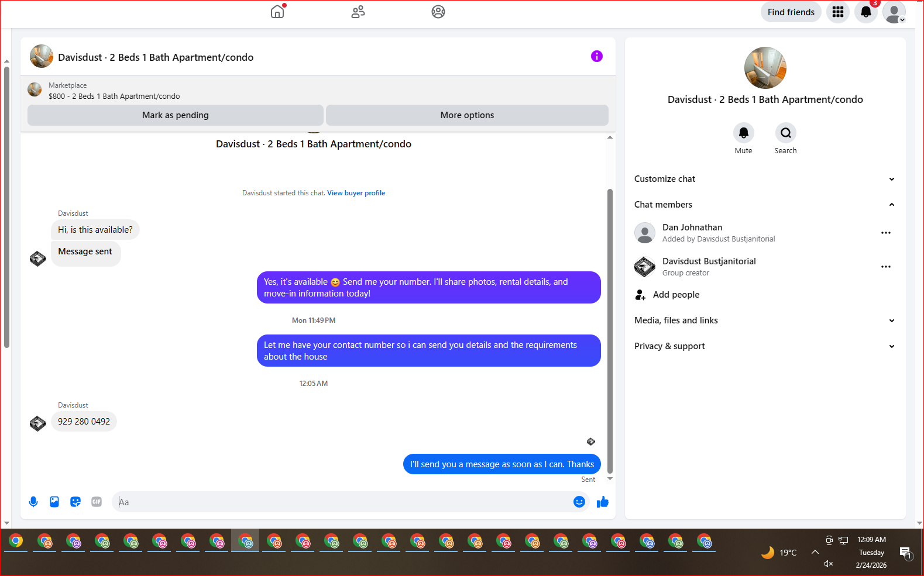Open options for Dan Johnathan member

[886, 233]
